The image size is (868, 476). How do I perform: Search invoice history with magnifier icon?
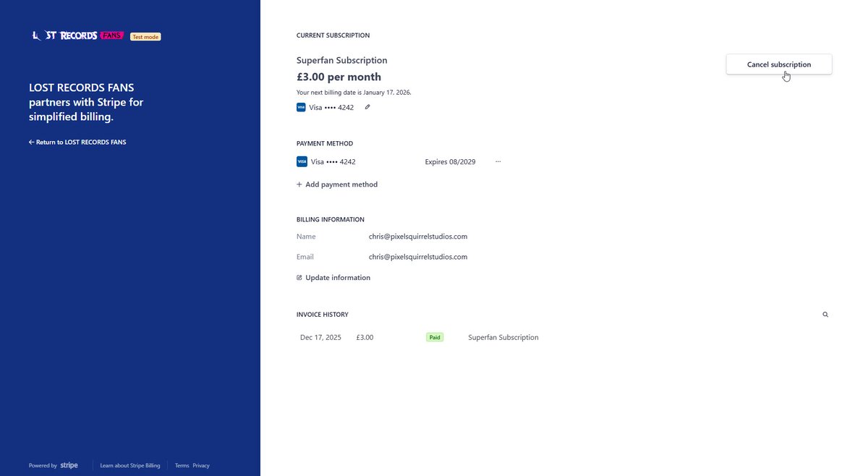825,315
